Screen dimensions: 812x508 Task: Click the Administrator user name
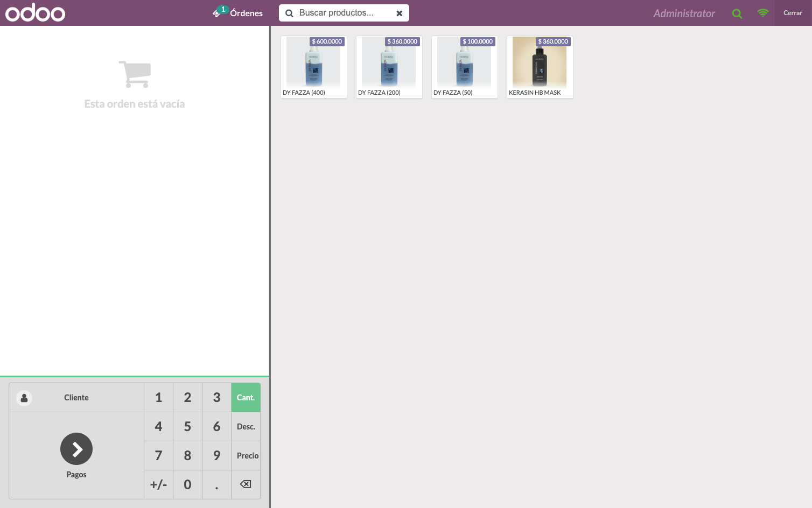pyautogui.click(x=684, y=13)
